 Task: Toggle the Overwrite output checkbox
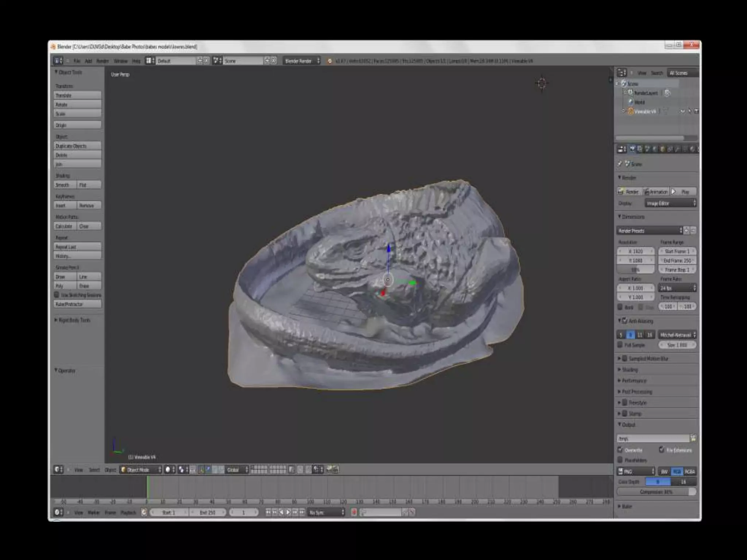[x=620, y=450]
